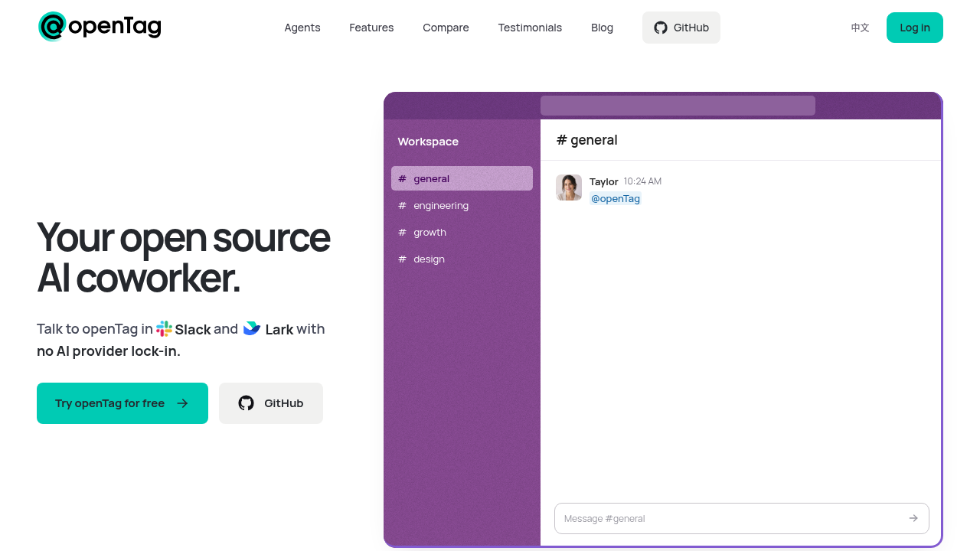Select the engineering channel
Image resolution: width=980 pixels, height=551 pixels.
click(462, 205)
